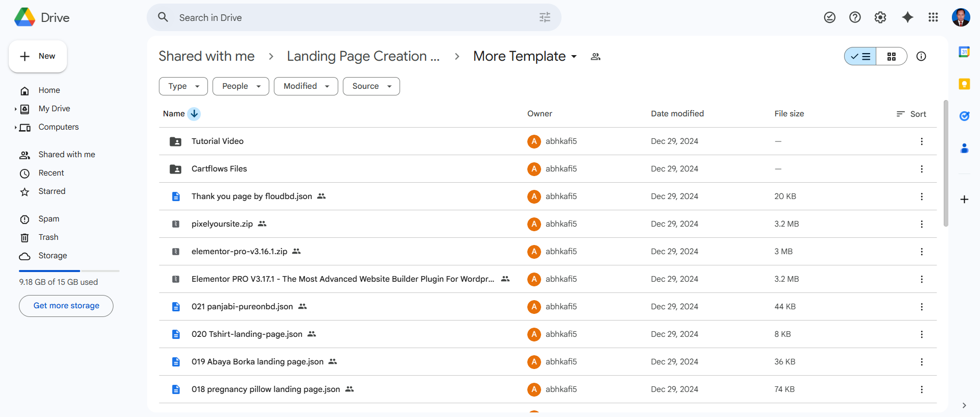980x417 pixels.
Task: Open the Type filter dropdown
Action: click(183, 86)
